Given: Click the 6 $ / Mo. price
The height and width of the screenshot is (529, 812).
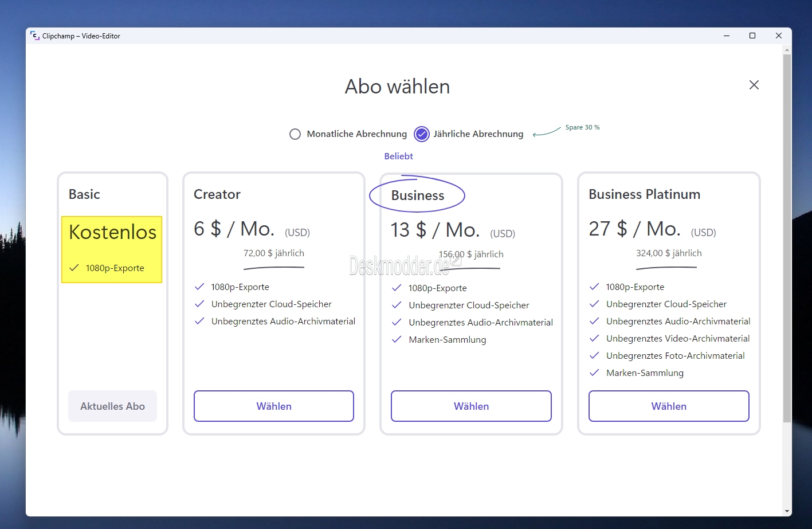Looking at the screenshot, I should click(x=234, y=229).
